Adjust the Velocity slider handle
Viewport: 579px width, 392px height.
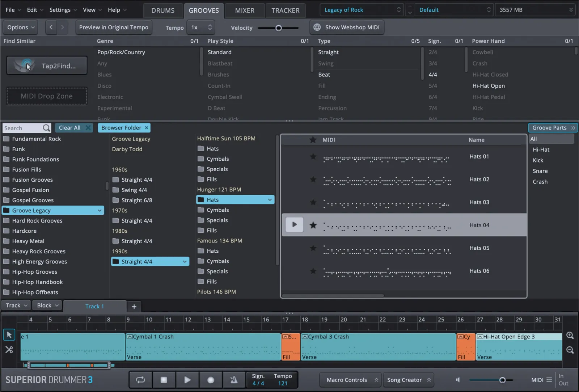tap(278, 28)
